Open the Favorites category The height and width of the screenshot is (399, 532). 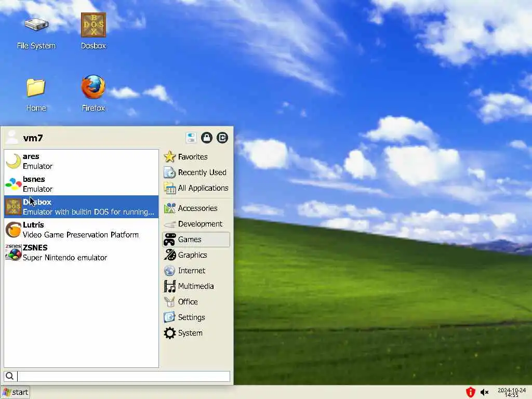196,157
